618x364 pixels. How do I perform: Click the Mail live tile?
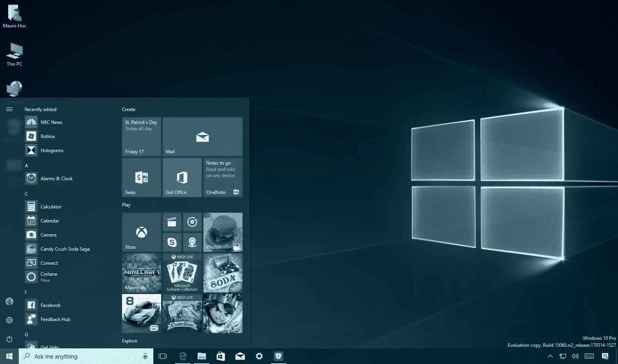[x=203, y=137]
